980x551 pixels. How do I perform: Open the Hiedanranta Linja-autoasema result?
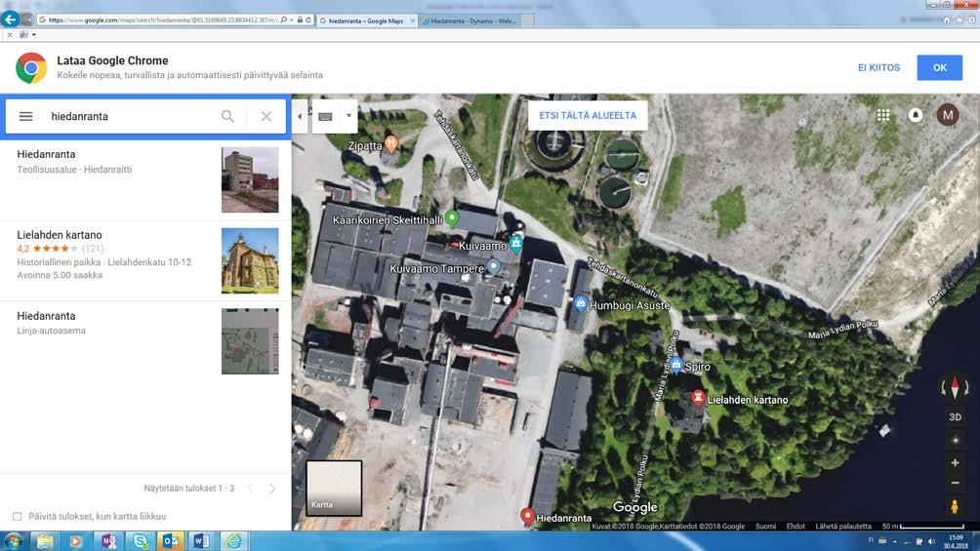(145, 341)
